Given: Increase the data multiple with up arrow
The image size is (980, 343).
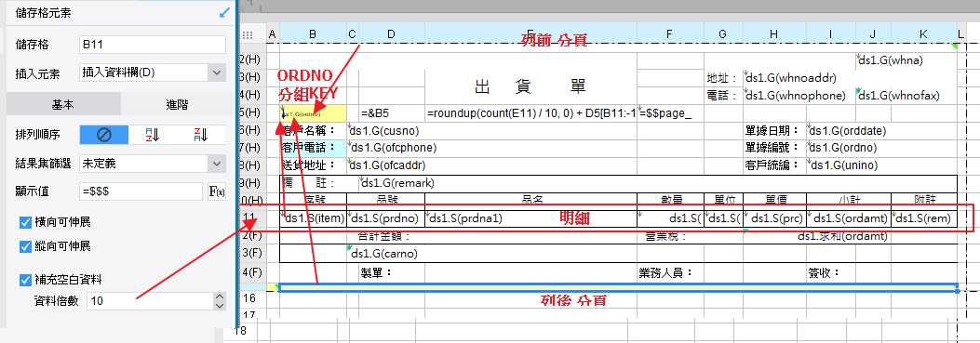Looking at the screenshot, I should (x=219, y=297).
